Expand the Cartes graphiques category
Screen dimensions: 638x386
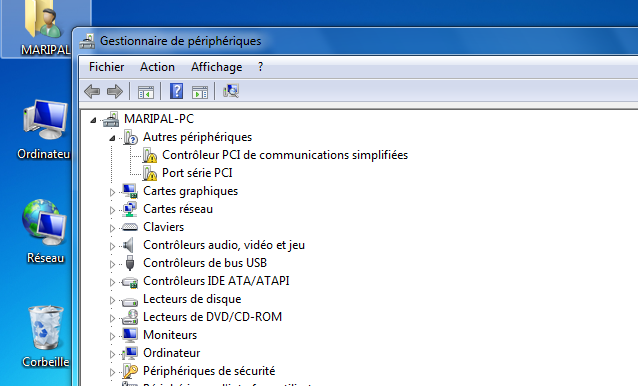point(112,192)
